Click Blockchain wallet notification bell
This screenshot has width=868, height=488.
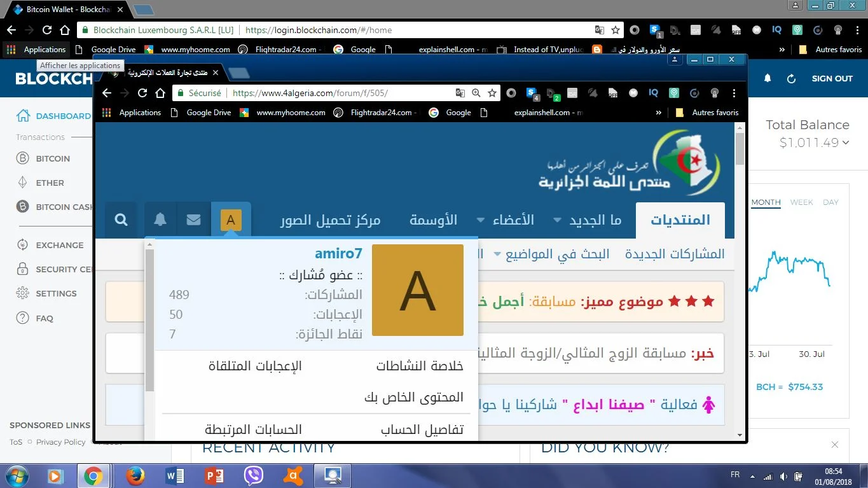tap(768, 78)
